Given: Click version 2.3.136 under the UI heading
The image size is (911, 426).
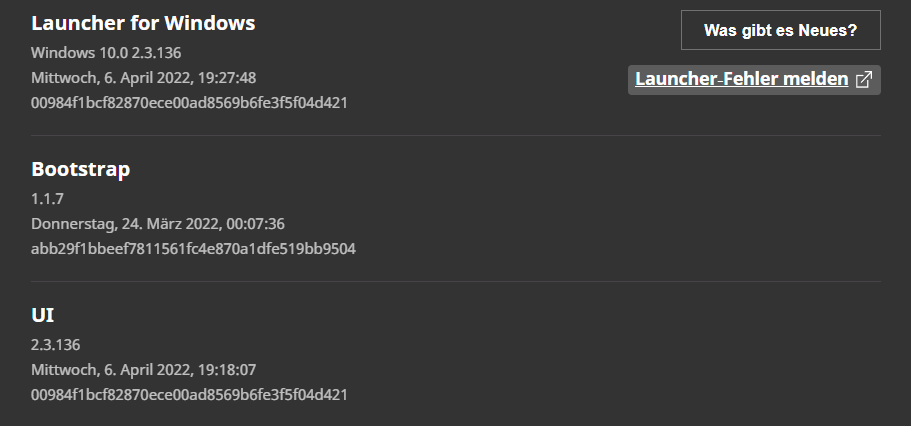Looking at the screenshot, I should coord(55,344).
